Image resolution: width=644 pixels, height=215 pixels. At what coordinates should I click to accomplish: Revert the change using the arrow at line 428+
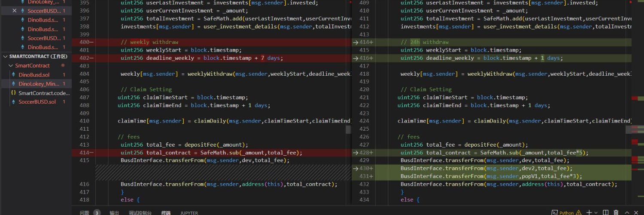(355, 153)
